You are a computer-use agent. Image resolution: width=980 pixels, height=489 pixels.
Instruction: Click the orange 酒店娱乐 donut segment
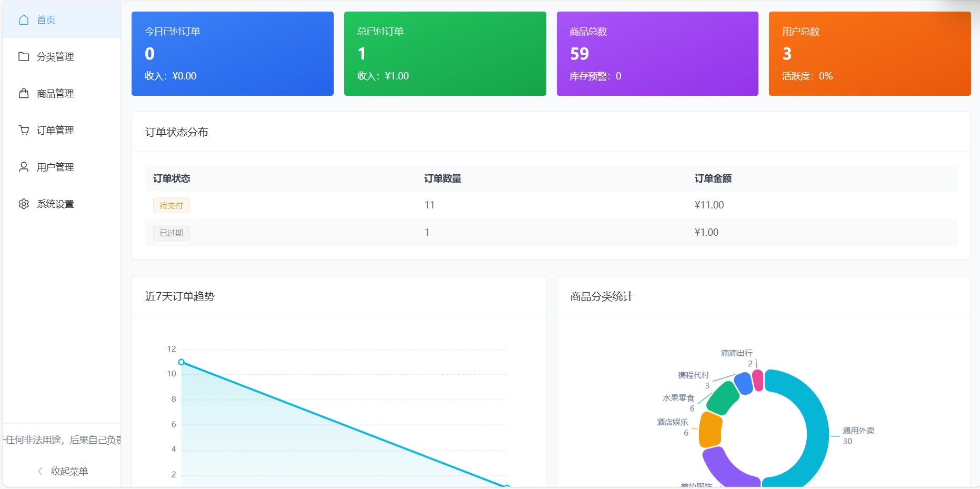tap(711, 430)
